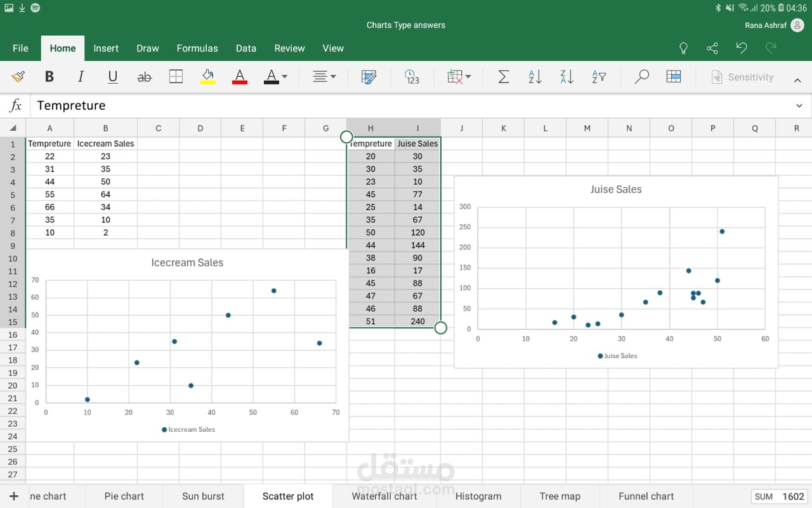Click the format painter brush icon
Viewport: 812px width, 508px height.
tap(18, 77)
